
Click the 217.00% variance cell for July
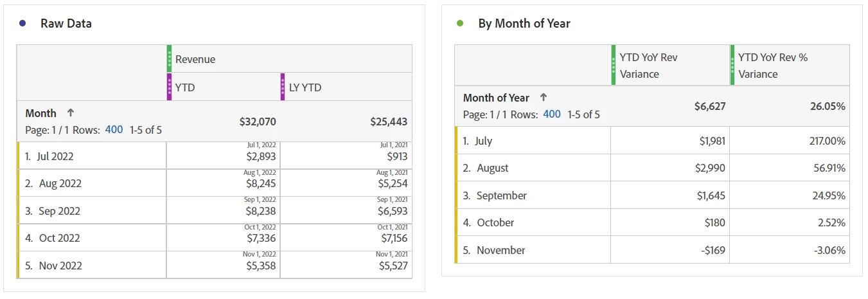point(826,141)
